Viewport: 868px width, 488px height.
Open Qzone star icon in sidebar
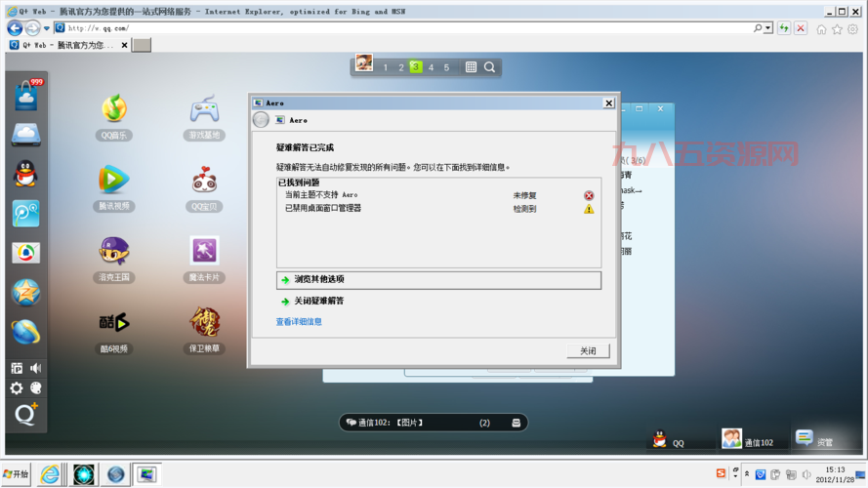pos(26,292)
